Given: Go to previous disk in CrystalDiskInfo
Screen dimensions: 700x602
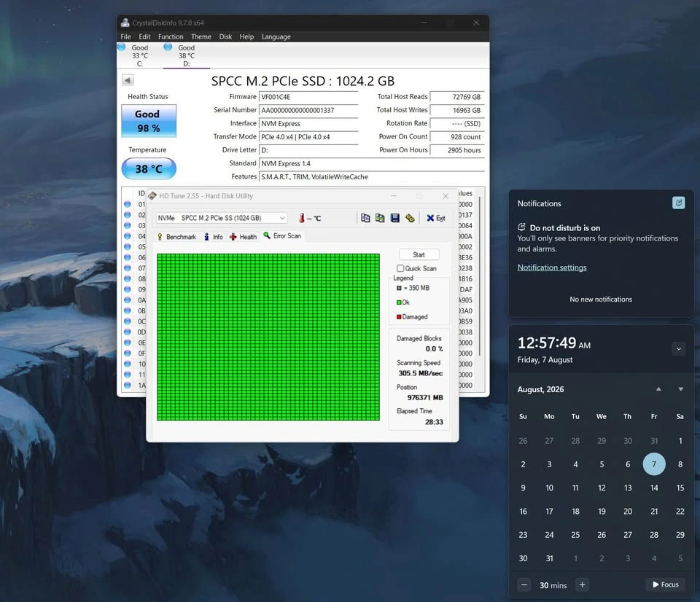Looking at the screenshot, I should [128, 80].
